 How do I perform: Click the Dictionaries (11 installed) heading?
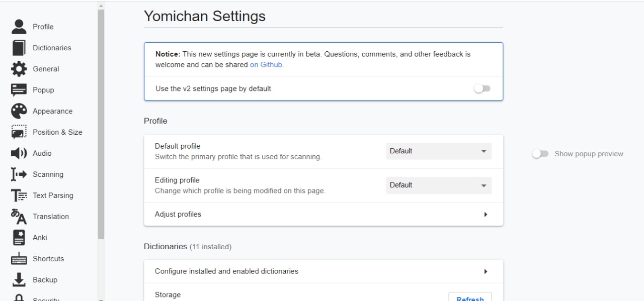(188, 247)
